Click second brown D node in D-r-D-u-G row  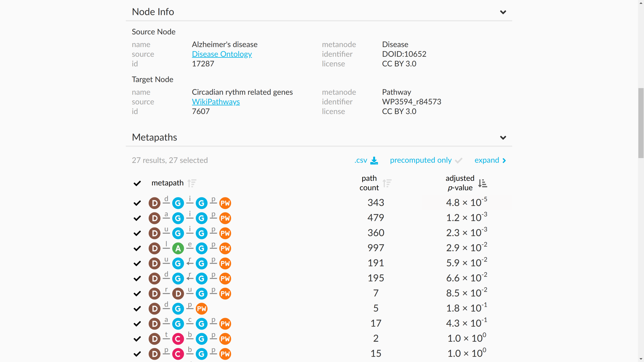178,293
